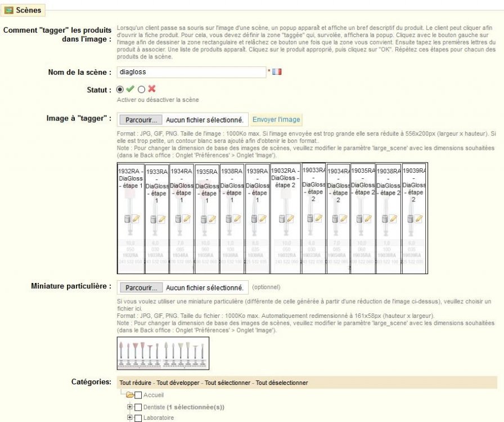The image size is (504, 422).
Task: Click Tout sélectionner link
Action: [x=228, y=383]
